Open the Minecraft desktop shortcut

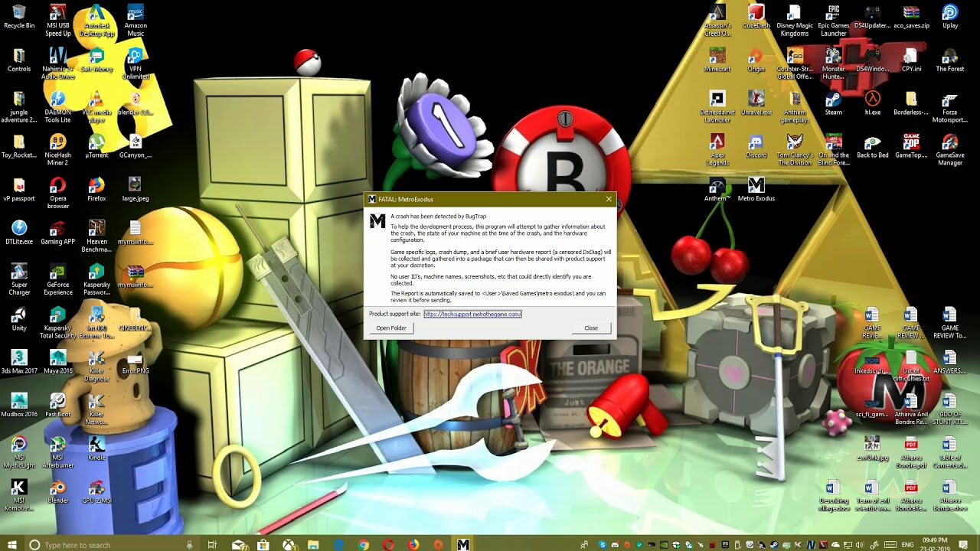(x=717, y=60)
